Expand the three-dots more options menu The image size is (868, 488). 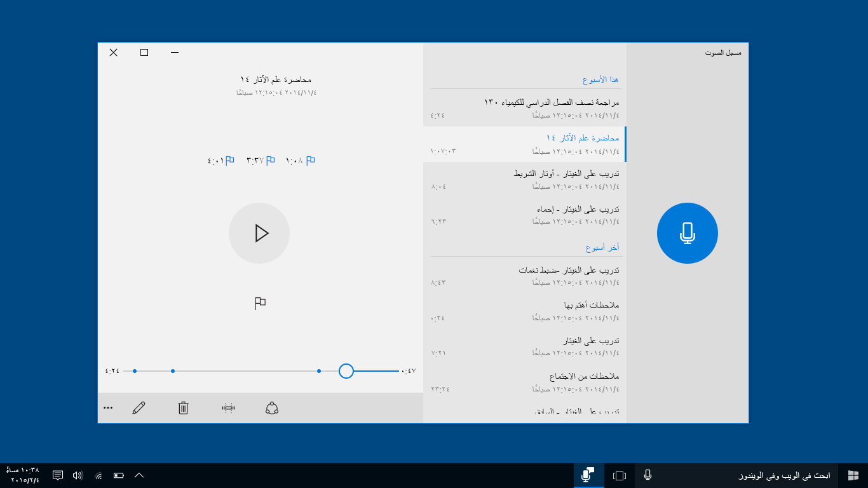click(x=108, y=408)
